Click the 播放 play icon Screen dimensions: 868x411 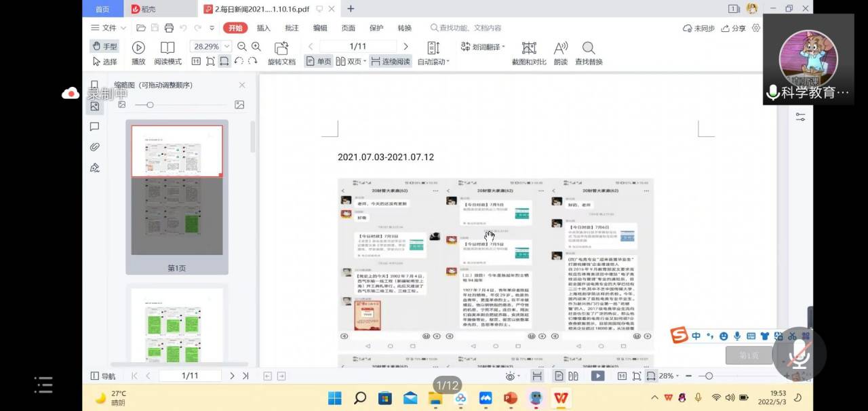coord(138,47)
